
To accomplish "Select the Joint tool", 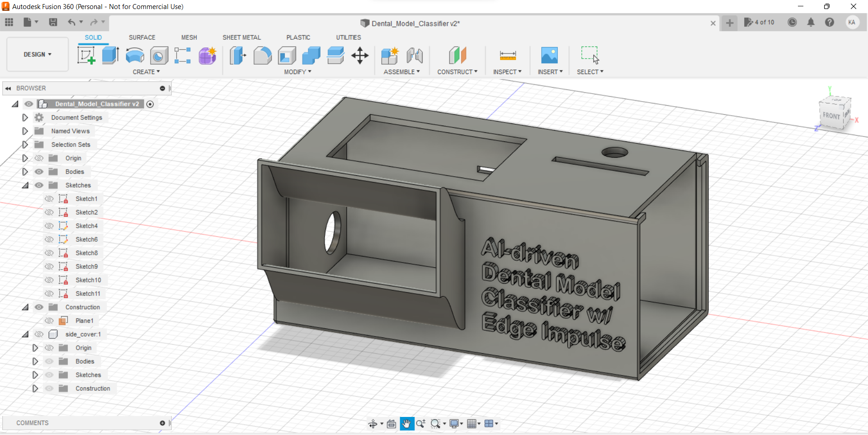I will click(x=415, y=56).
